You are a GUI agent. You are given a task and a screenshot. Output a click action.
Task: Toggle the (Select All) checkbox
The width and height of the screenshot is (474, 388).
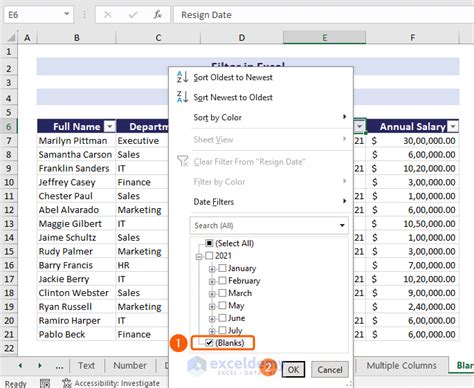pos(209,243)
